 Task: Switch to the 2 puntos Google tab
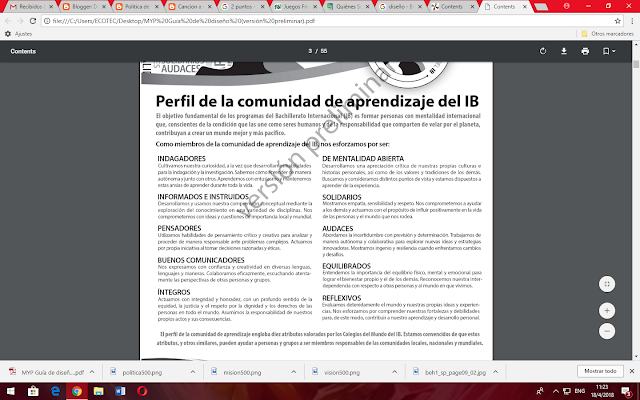coord(242,7)
